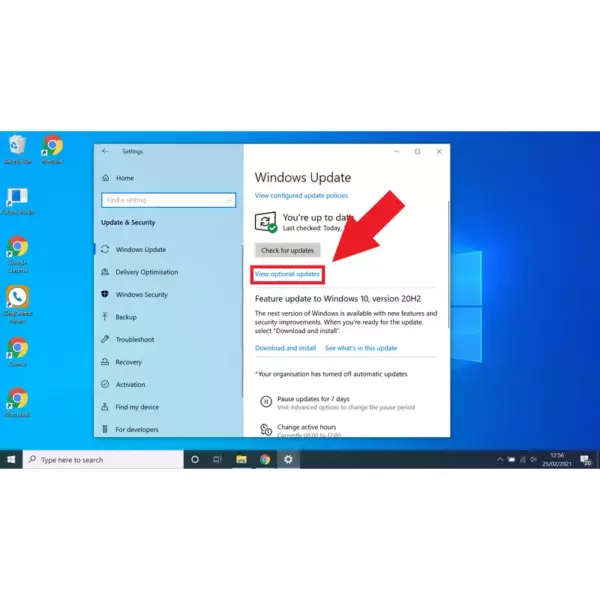This screenshot has height=600, width=600.
Task: Open File Explorer from the taskbar
Action: point(241,460)
